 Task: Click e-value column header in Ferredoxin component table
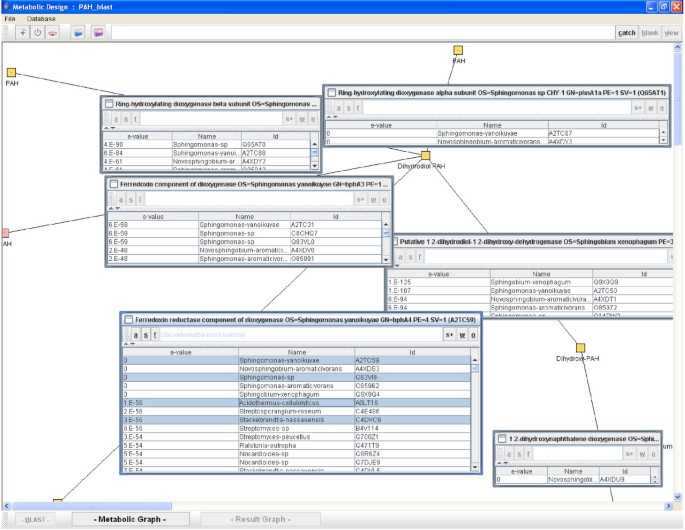153,217
